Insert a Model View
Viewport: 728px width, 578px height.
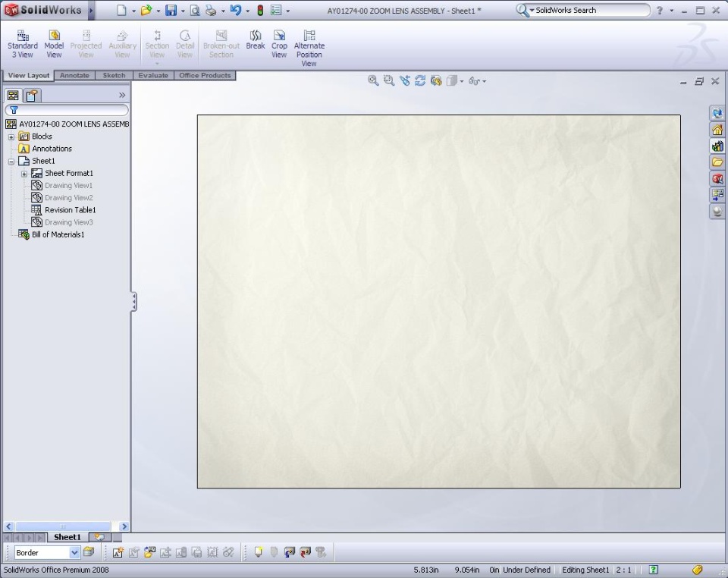pyautogui.click(x=54, y=44)
